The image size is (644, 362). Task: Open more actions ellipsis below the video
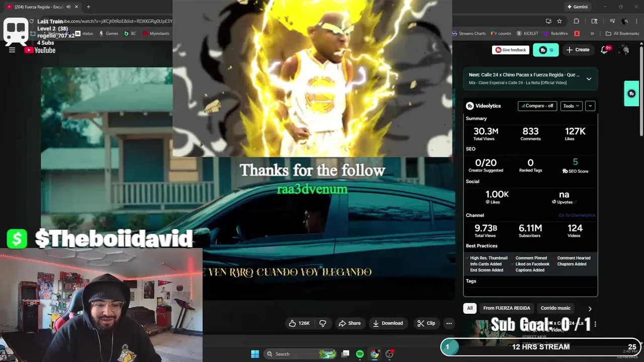(449, 323)
